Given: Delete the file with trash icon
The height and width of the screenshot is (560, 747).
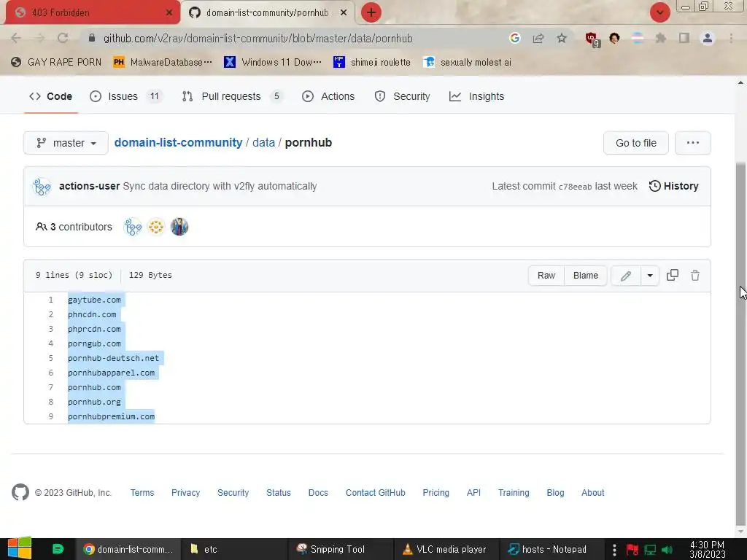Looking at the screenshot, I should [x=695, y=275].
